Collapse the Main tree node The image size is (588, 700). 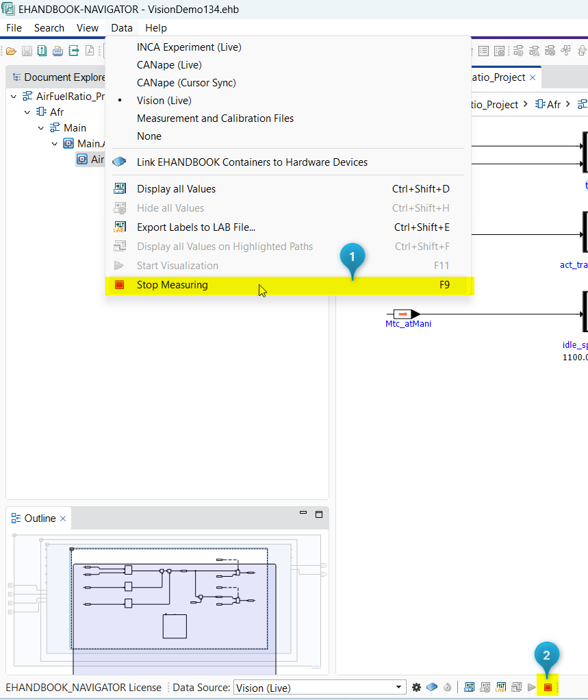(41, 128)
